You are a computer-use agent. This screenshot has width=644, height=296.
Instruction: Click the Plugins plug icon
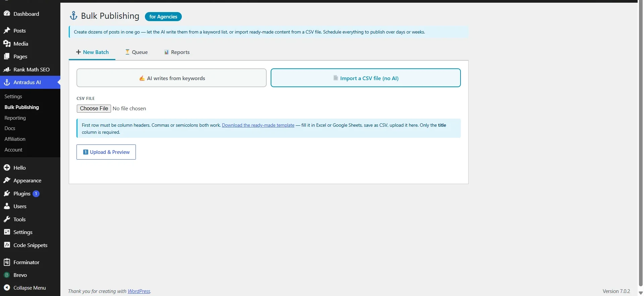(x=7, y=193)
